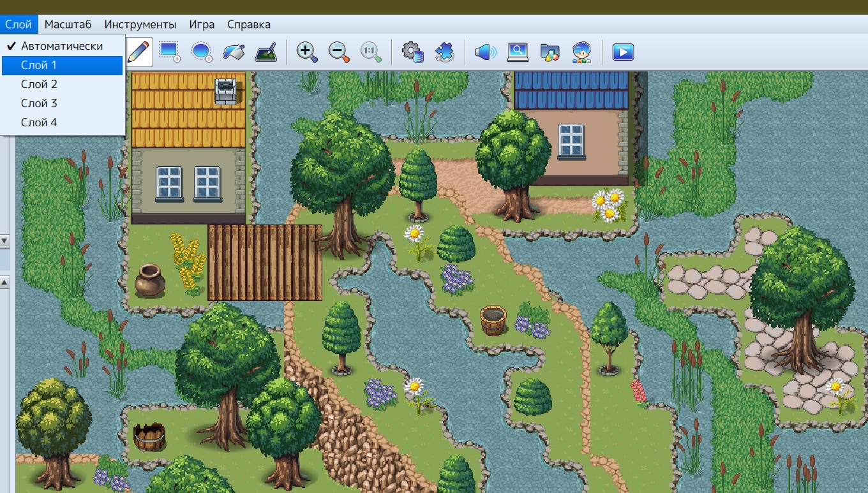Image resolution: width=868 pixels, height=493 pixels.
Task: Open the Sound Test speaker icon
Action: tap(486, 52)
